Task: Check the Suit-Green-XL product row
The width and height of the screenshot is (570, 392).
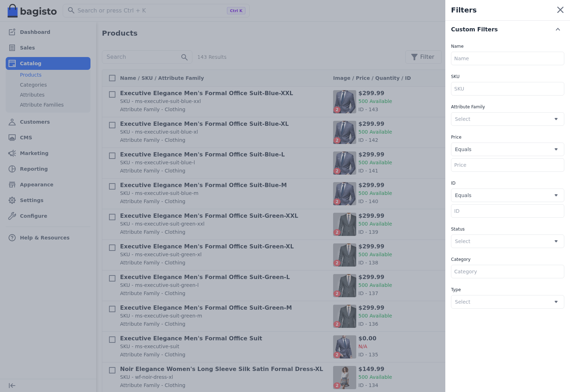Action: [x=112, y=248]
